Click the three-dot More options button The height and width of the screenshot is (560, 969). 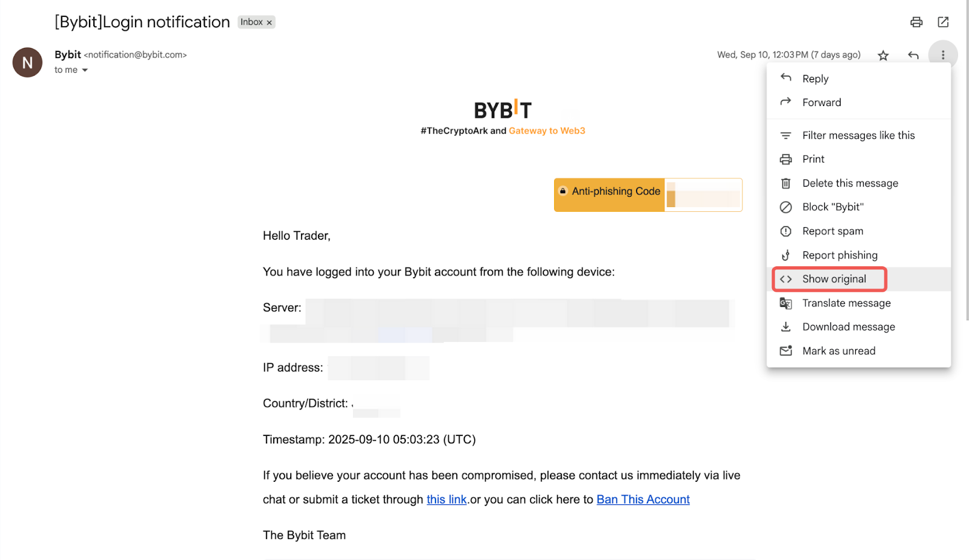942,55
